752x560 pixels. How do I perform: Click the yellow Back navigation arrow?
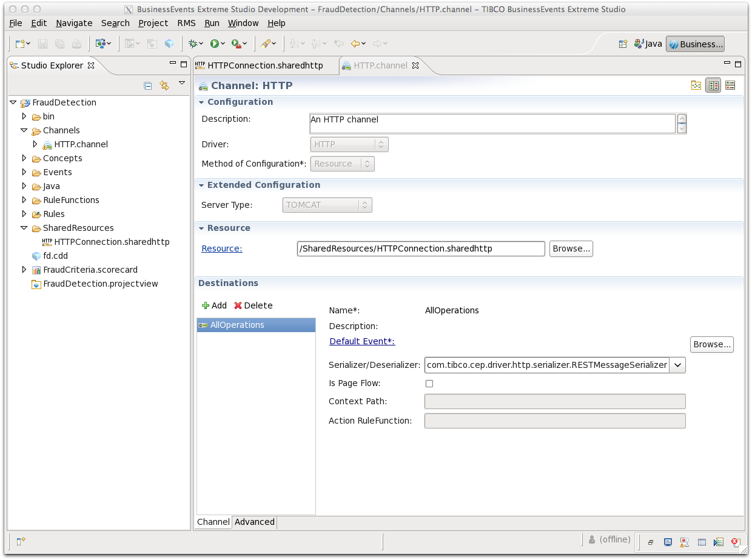[x=355, y=44]
